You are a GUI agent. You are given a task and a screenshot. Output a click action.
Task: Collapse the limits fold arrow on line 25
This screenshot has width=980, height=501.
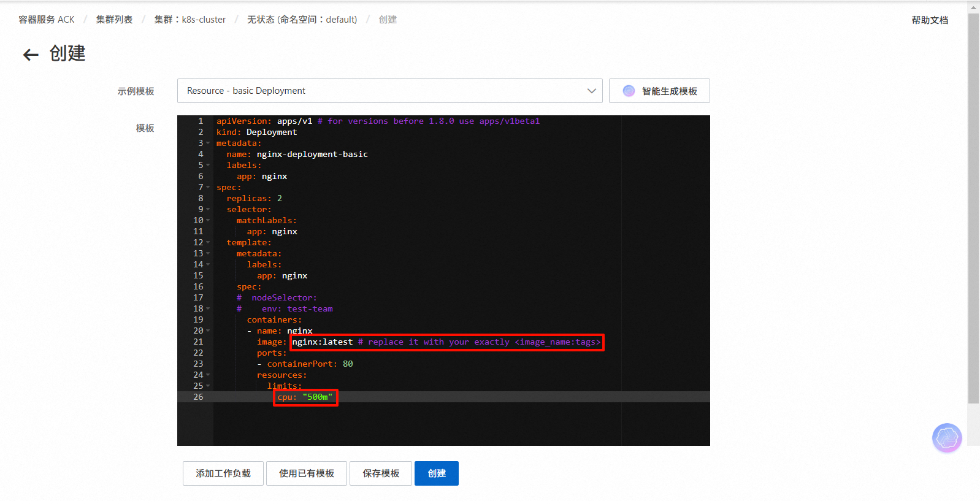click(x=208, y=386)
